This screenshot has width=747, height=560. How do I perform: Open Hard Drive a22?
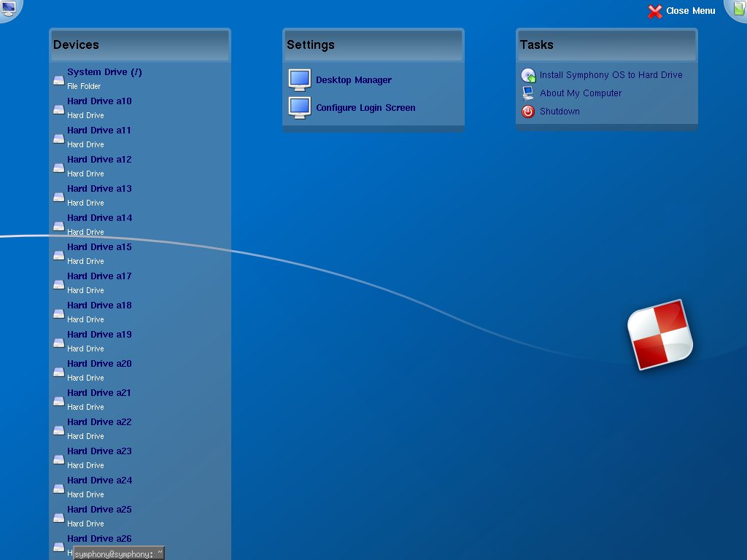click(x=99, y=422)
